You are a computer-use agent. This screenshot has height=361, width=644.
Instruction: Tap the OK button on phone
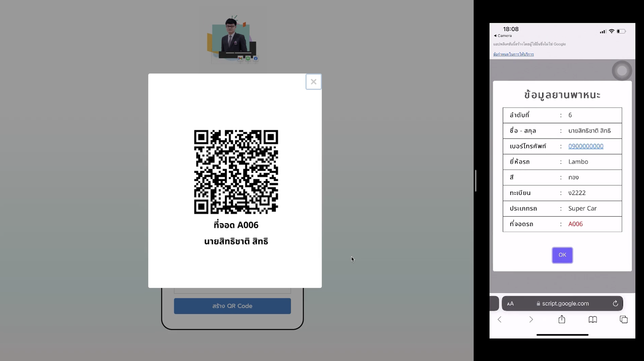562,255
